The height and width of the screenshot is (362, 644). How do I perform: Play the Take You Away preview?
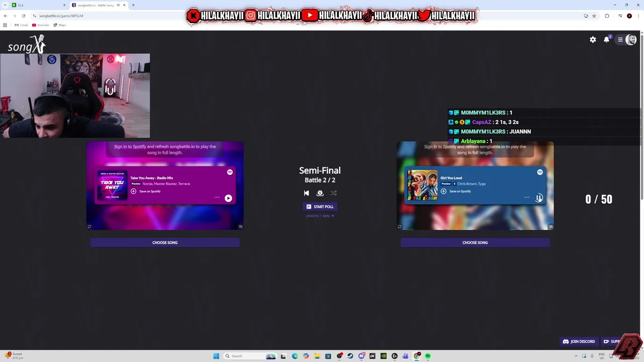click(228, 198)
